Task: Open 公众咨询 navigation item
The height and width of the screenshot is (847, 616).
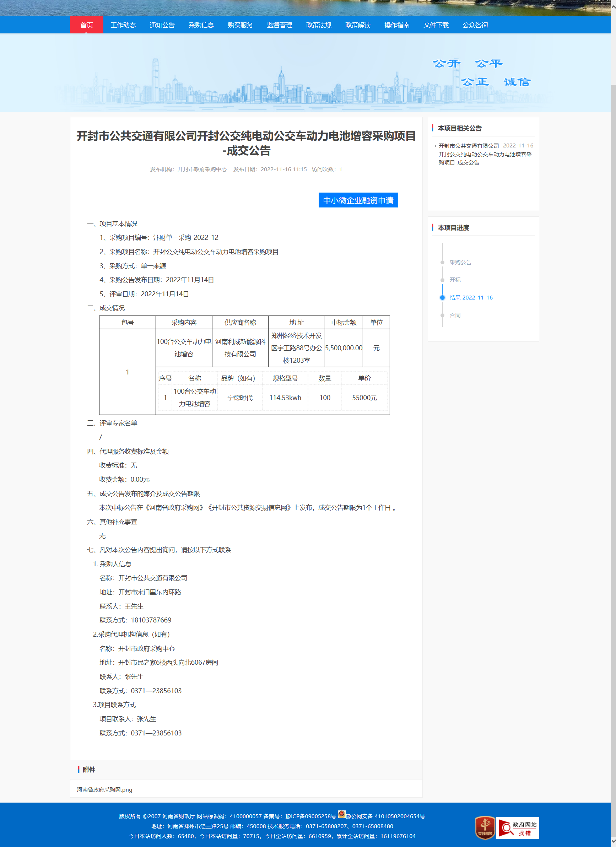Action: pyautogui.click(x=475, y=25)
